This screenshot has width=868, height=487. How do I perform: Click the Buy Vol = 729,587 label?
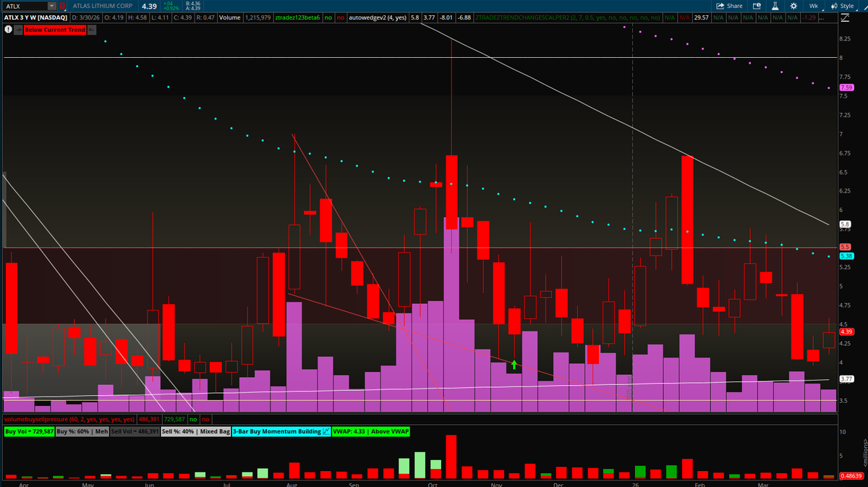point(29,431)
